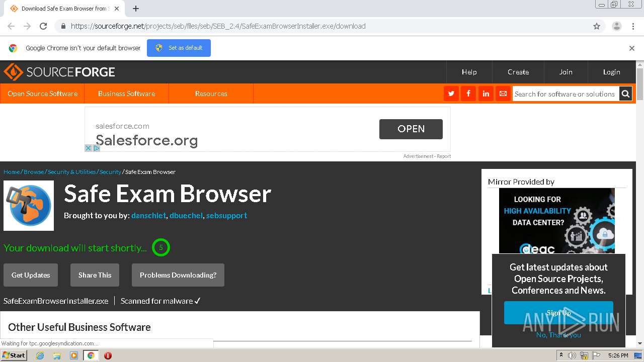The height and width of the screenshot is (362, 644).
Task: Click the search magnifier button
Action: tap(625, 94)
